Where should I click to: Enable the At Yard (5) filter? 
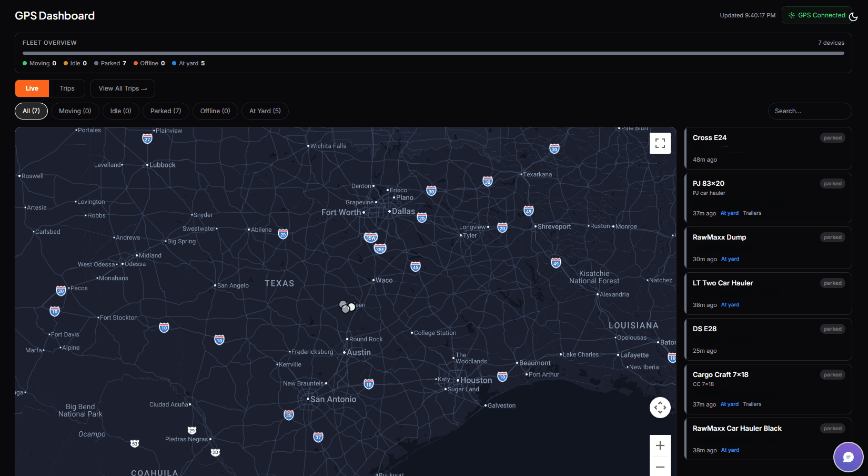pyautogui.click(x=265, y=111)
